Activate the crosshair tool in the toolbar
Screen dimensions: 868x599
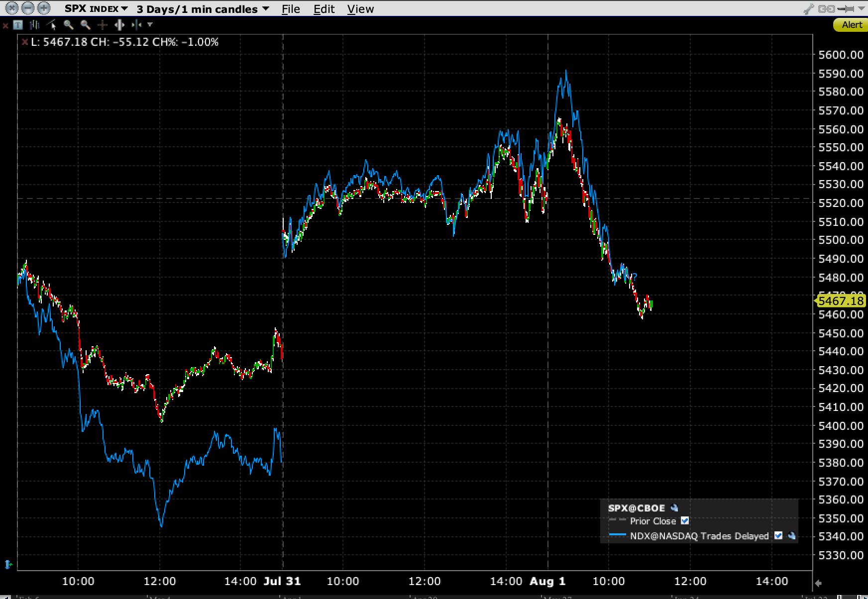(102, 24)
